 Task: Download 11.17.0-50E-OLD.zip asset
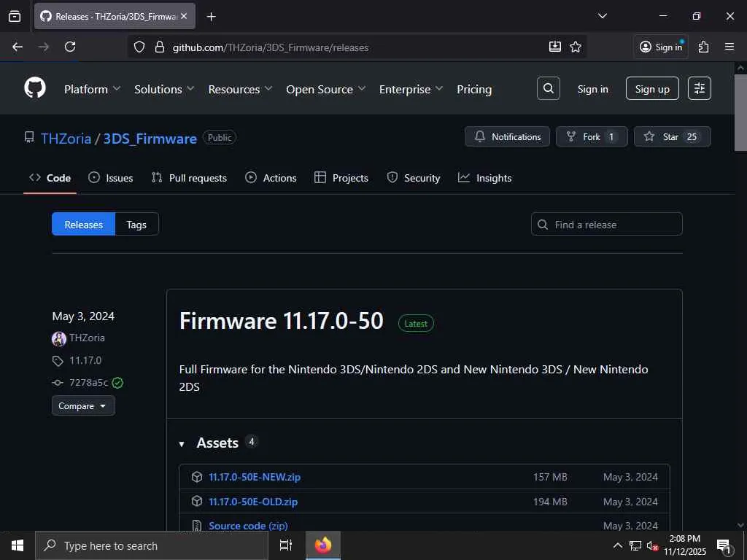click(x=253, y=502)
